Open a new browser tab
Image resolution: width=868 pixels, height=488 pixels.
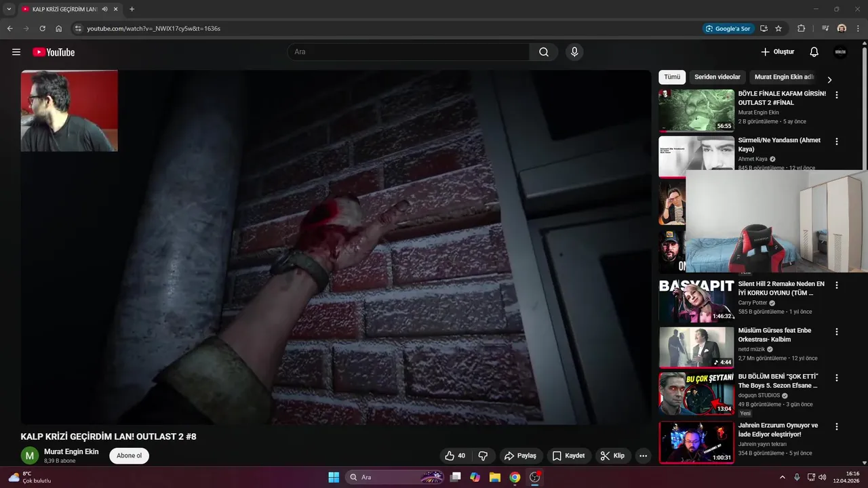132,9
